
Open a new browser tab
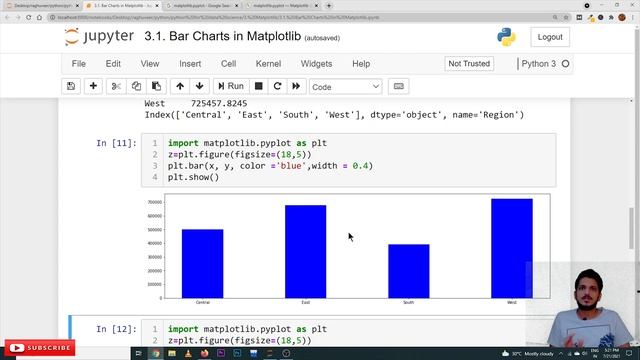pyautogui.click(x=329, y=6)
